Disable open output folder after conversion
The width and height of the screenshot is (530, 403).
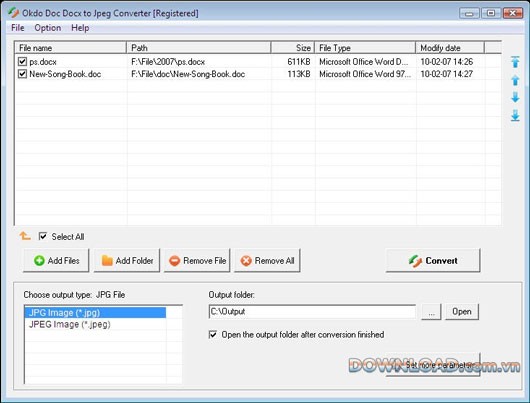point(213,334)
